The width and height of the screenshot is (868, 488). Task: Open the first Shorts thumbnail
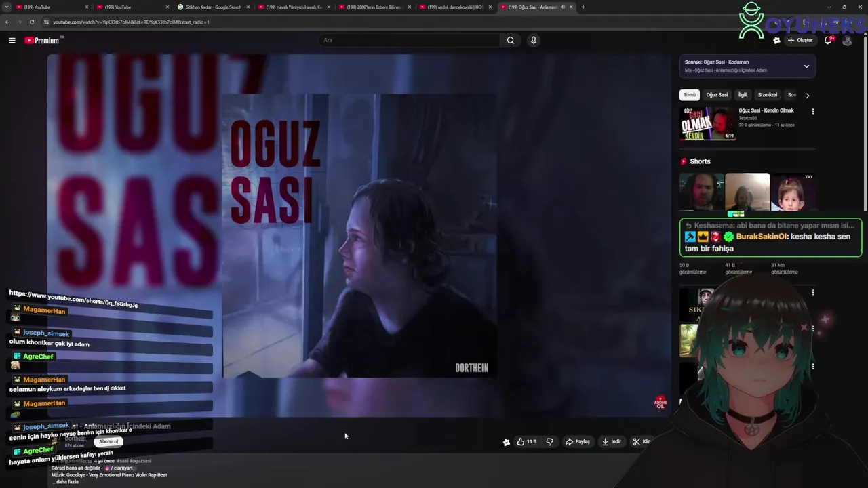[x=701, y=192]
